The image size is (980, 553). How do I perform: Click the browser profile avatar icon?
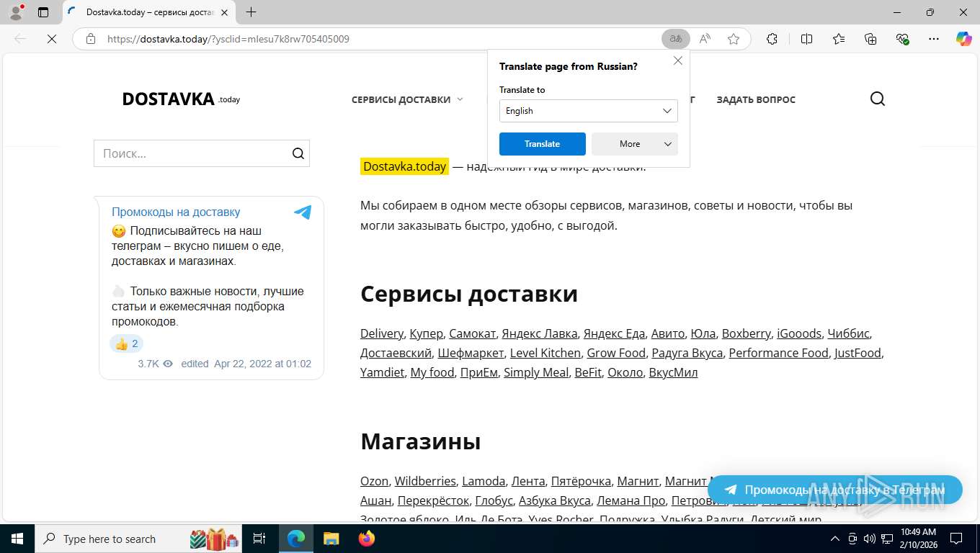(16, 12)
